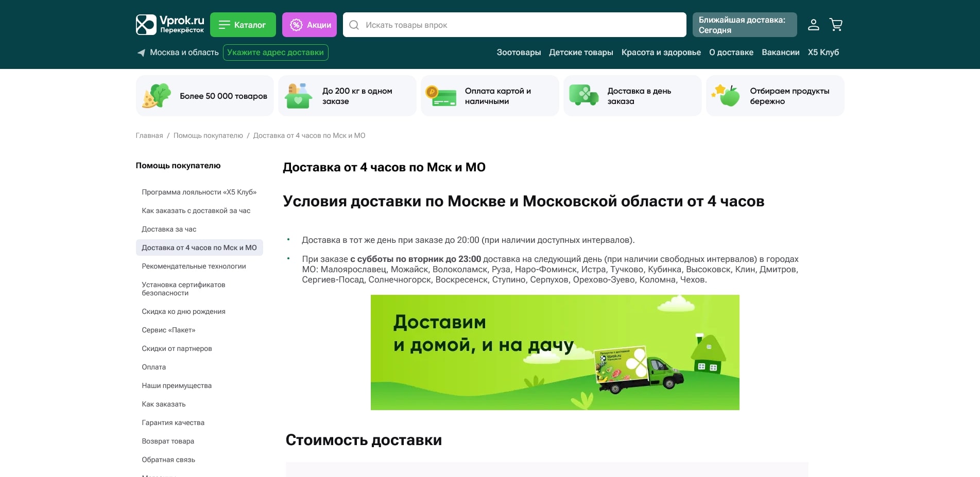980x477 pixels.
Task: Open the Акции promotions button
Action: (309, 24)
